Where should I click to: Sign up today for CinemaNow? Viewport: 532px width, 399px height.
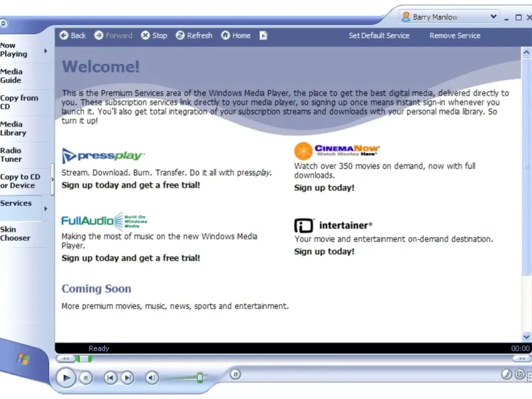(324, 188)
